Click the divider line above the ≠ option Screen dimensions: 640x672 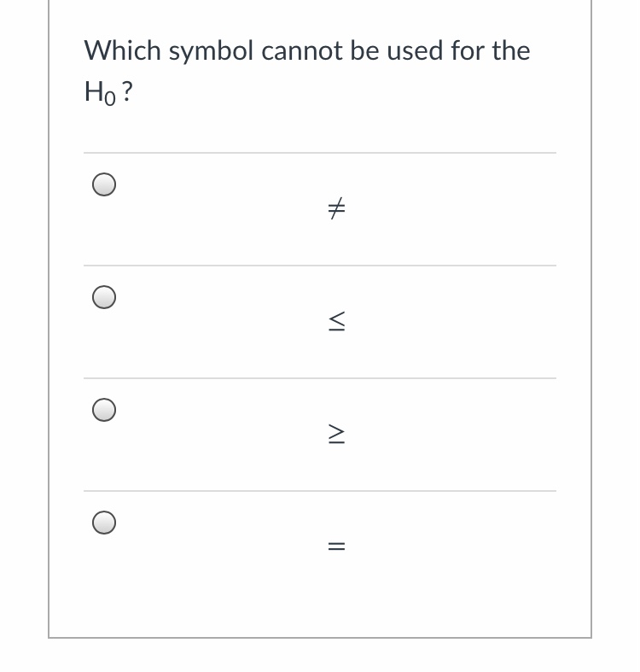[319, 154]
